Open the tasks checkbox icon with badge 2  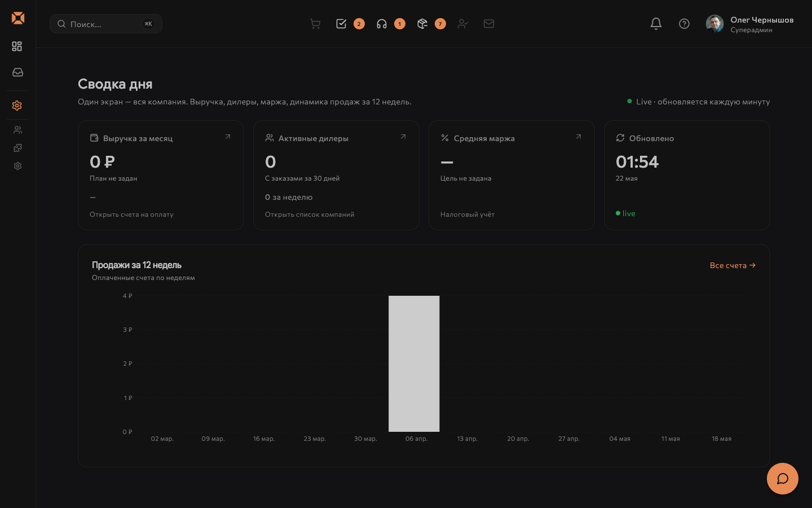pos(341,24)
